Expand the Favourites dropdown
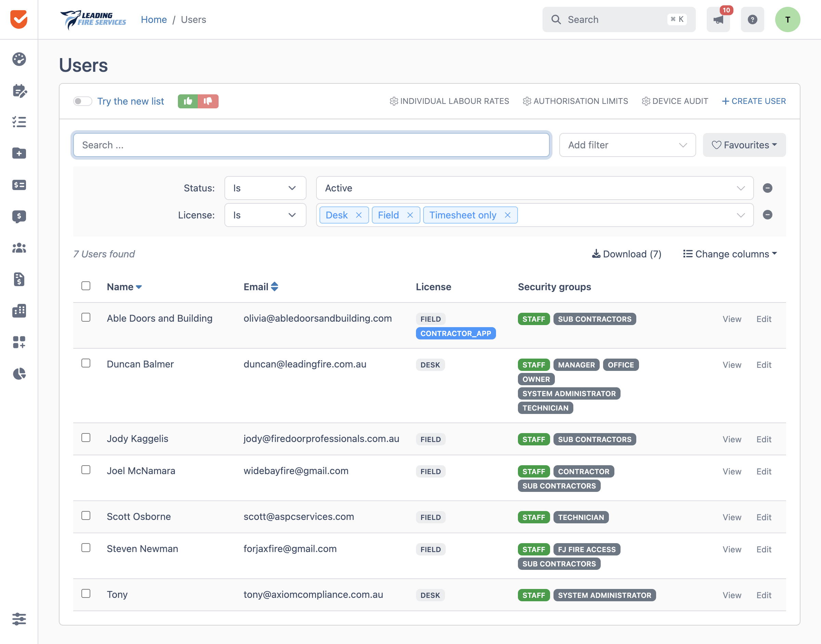Screen dimensions: 821x644 (744, 145)
